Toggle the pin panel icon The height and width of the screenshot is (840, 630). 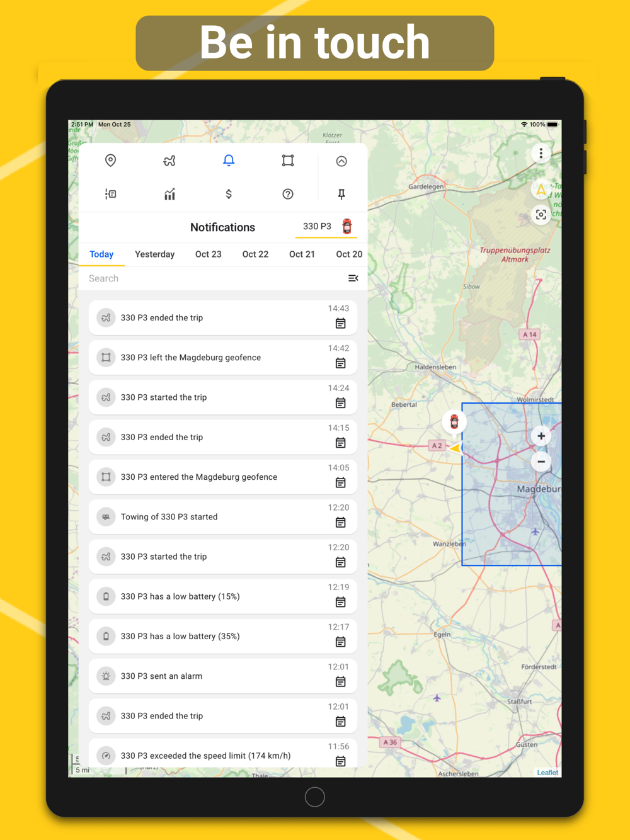point(341,194)
